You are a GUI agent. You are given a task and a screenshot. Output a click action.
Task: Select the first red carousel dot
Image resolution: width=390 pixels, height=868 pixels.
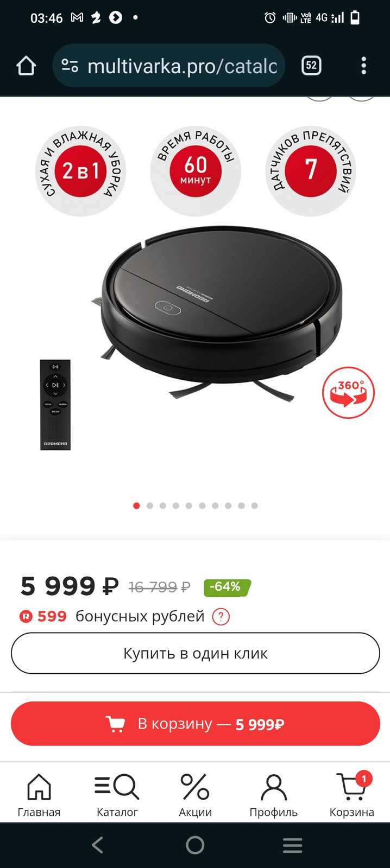(136, 506)
